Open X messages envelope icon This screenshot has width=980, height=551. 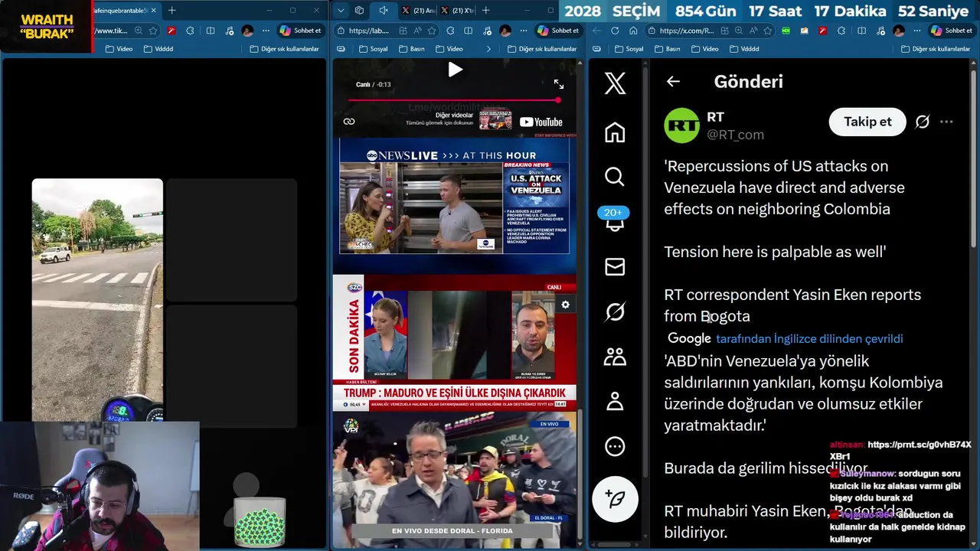click(x=615, y=266)
